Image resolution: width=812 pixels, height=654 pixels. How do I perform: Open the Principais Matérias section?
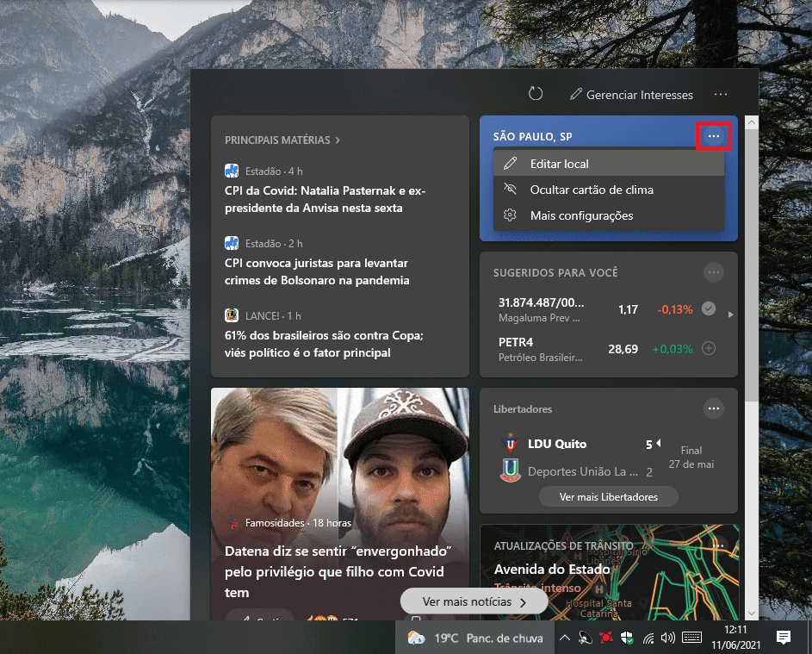(x=282, y=140)
